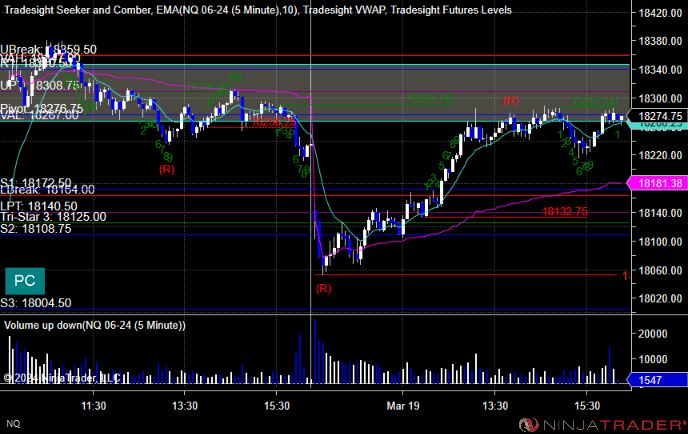The width and height of the screenshot is (688, 434).
Task: Select the NQ tab at chart bottom
Action: click(x=13, y=424)
